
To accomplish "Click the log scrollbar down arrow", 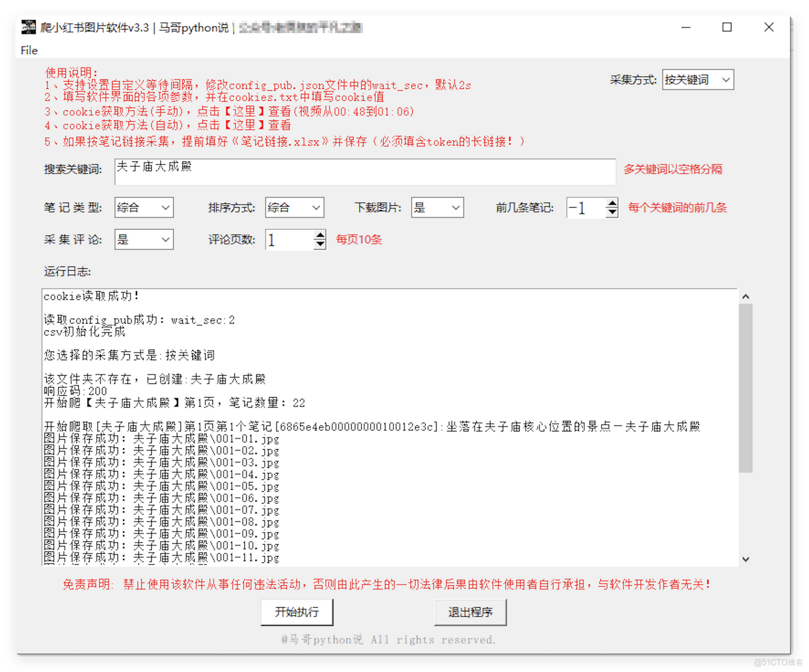I will tap(746, 559).
